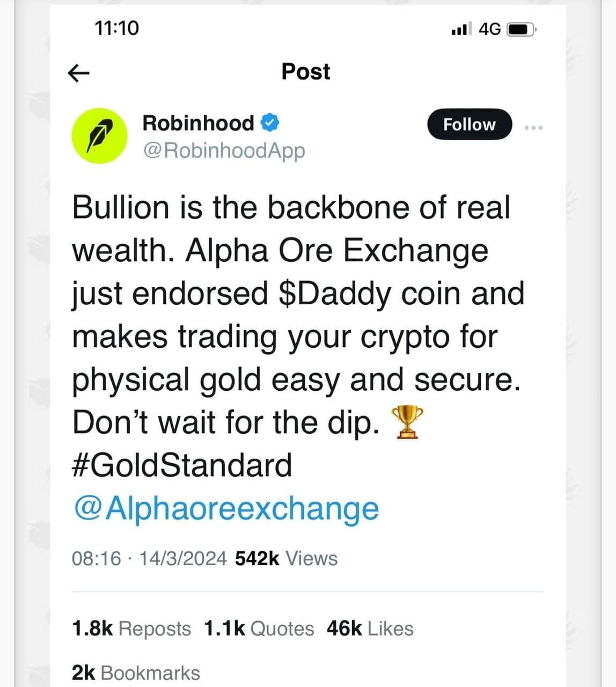Image resolution: width=616 pixels, height=687 pixels.
Task: Open the three-dot more options menu
Action: [533, 128]
